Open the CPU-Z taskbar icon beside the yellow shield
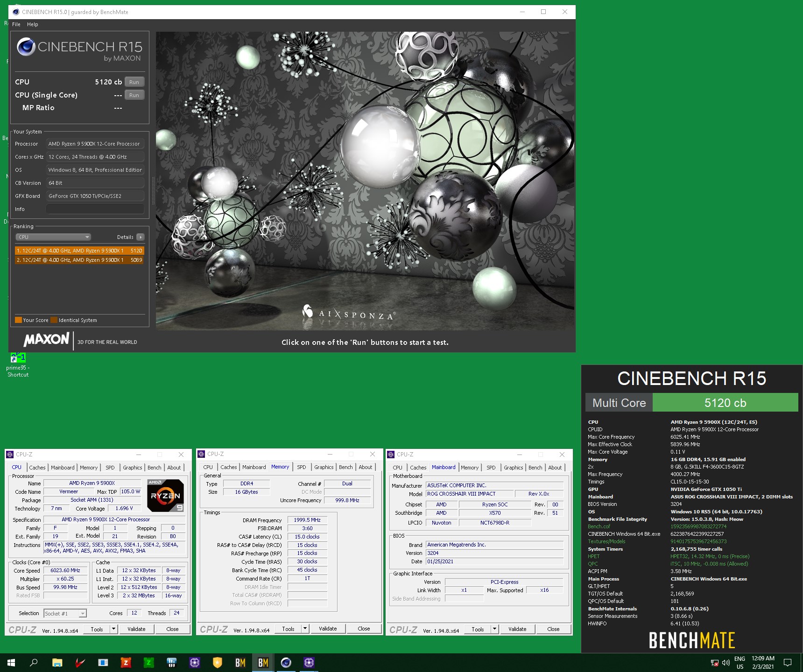Image resolution: width=803 pixels, height=672 pixels. [x=195, y=663]
